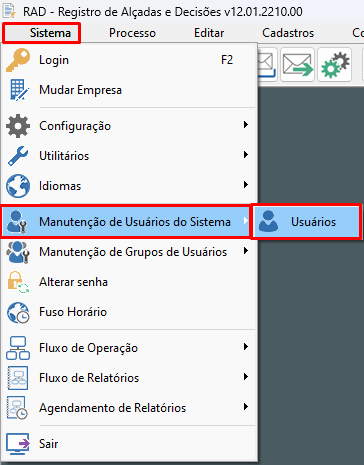
Task: Click the Login key icon
Action: click(x=18, y=60)
